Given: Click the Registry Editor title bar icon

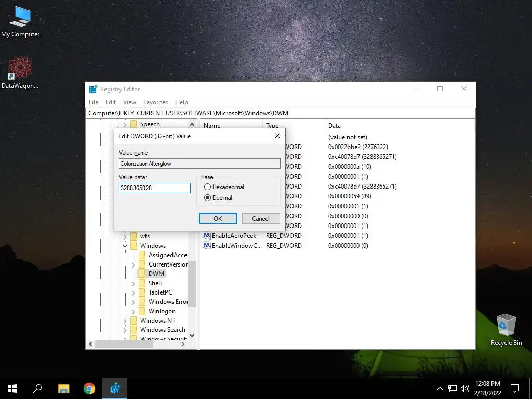Looking at the screenshot, I should click(93, 89).
